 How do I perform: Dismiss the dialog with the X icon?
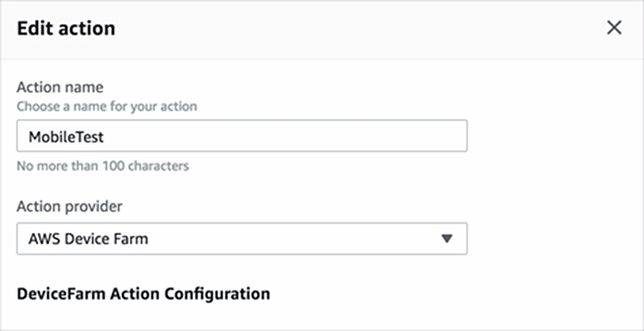click(x=614, y=28)
